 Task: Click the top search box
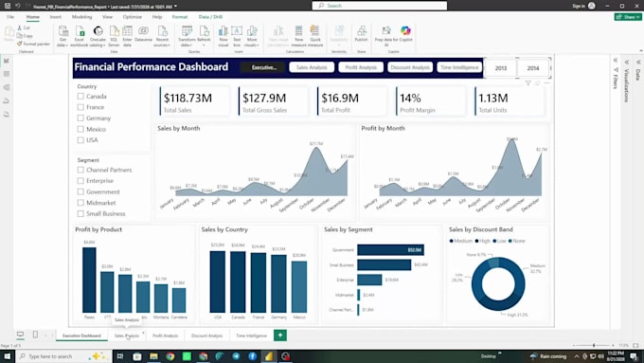(x=379, y=6)
